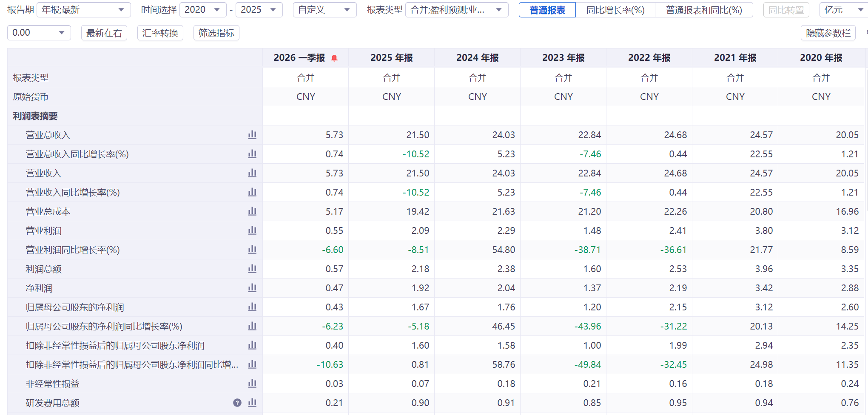Viewport: 868px width, 415px height.
Task: Click 2026 一季报 扣非净利润 growth value -10.63
Action: pyautogui.click(x=330, y=364)
